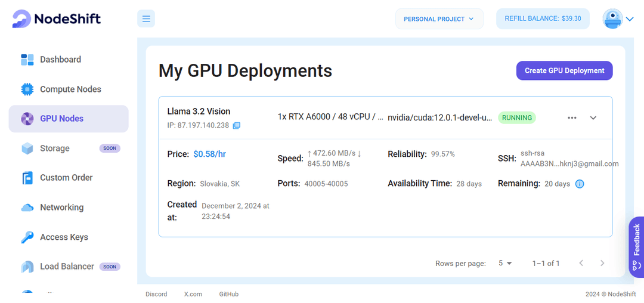Go to next page arrow
The image size is (644, 303).
tap(602, 263)
